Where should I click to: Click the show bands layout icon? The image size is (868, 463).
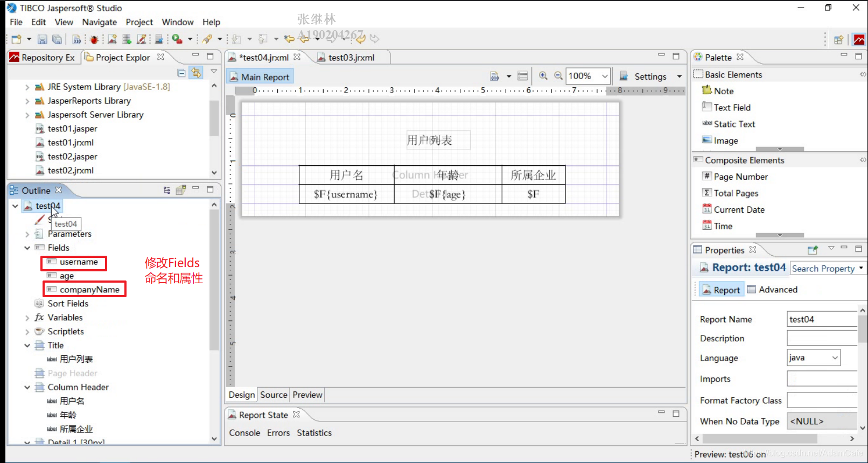coord(522,76)
